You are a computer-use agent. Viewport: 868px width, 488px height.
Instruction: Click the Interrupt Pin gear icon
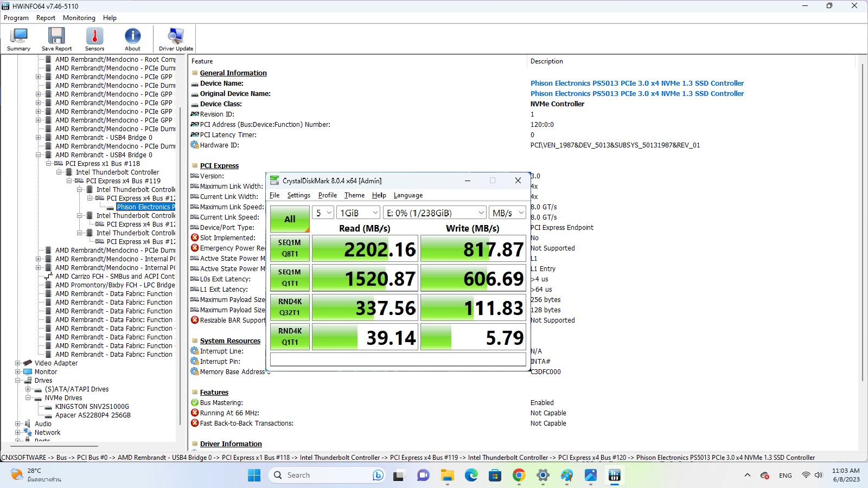[195, 361]
